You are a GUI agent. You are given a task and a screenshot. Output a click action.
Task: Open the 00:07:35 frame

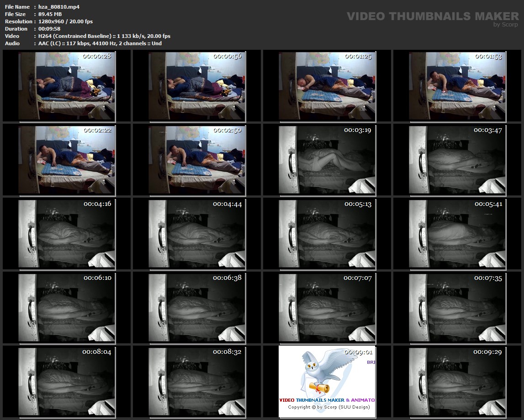(457, 307)
